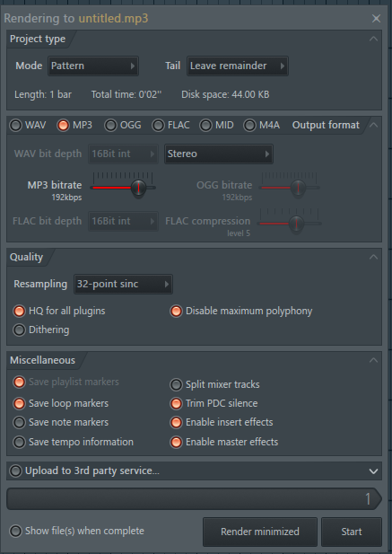Open the Tail Leave remainder dropdown
Viewport: 392px width, 554px height.
238,66
